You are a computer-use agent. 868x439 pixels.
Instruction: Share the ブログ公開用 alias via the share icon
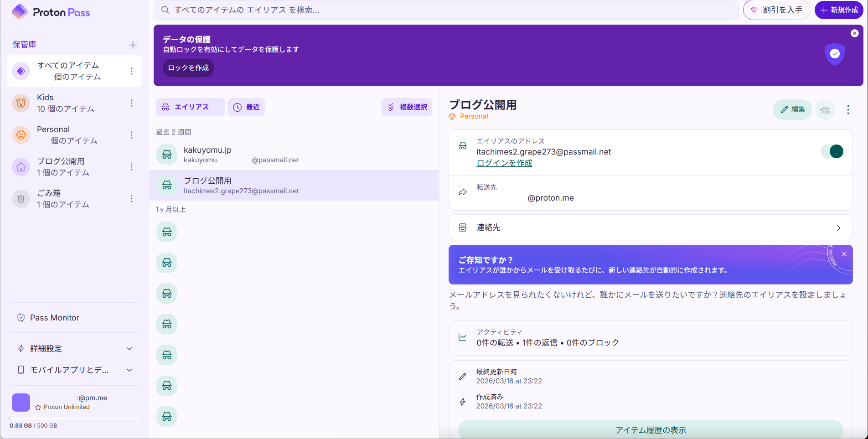(825, 109)
